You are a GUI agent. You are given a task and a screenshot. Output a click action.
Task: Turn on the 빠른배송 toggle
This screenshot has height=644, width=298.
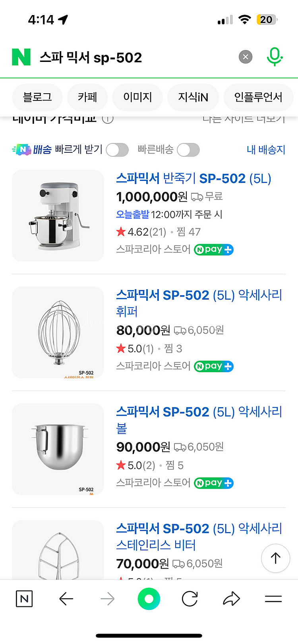click(x=188, y=150)
